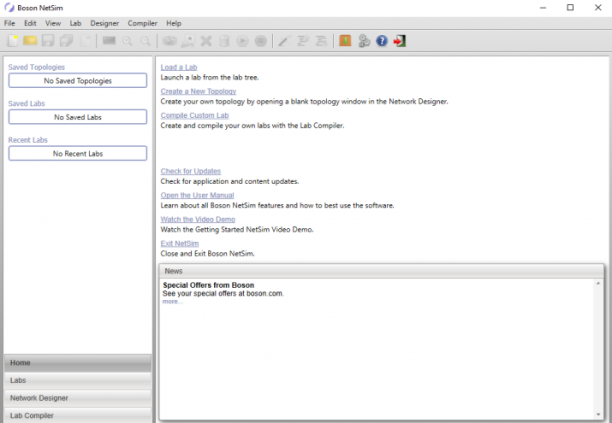This screenshot has height=423, width=612.
Task: Open settings via the gears icon
Action: pyautogui.click(x=364, y=41)
